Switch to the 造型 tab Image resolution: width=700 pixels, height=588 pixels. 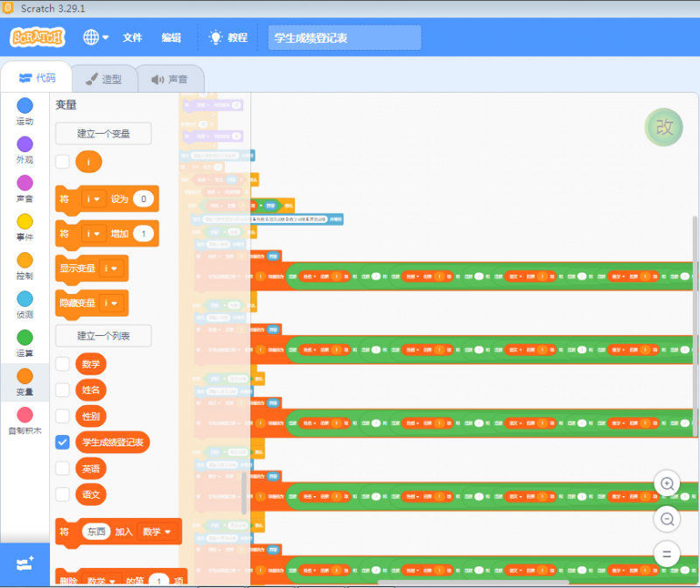pyautogui.click(x=103, y=80)
